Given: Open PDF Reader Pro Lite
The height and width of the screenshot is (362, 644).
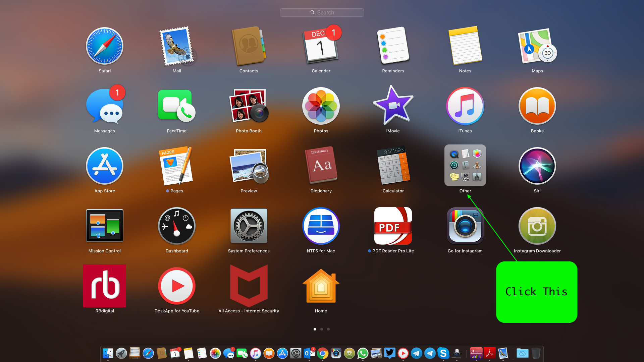Looking at the screenshot, I should [393, 226].
